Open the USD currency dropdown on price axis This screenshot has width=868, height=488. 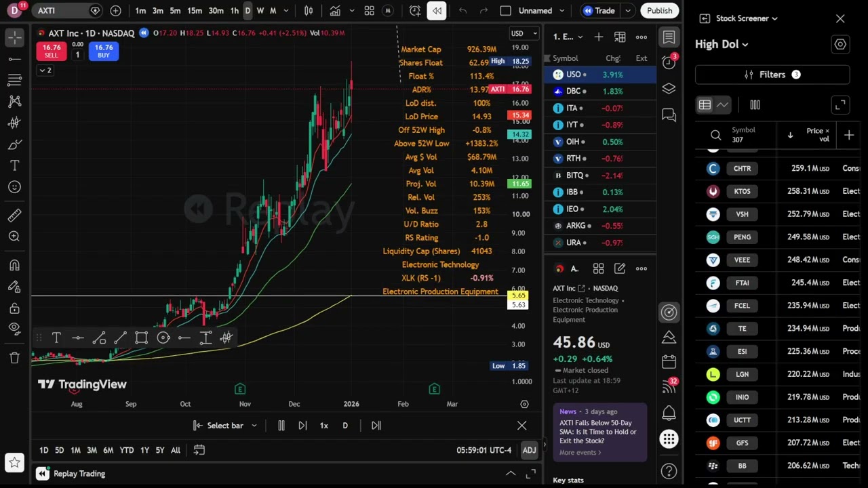[524, 33]
